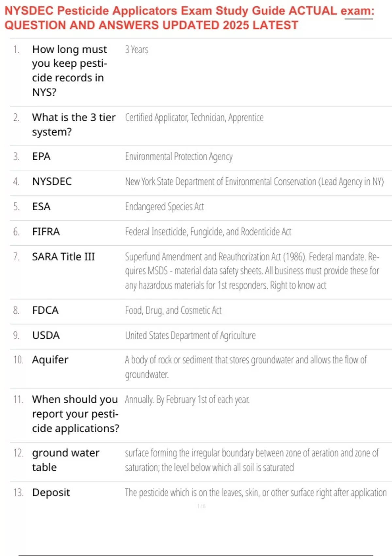This screenshot has width=392, height=556.
Task: Select the EPA term in row 3
Action: click(x=41, y=156)
